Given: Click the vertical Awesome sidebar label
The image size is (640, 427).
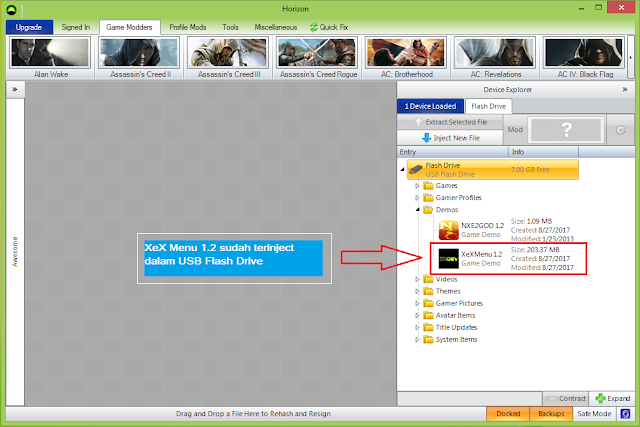Looking at the screenshot, I should point(15,251).
